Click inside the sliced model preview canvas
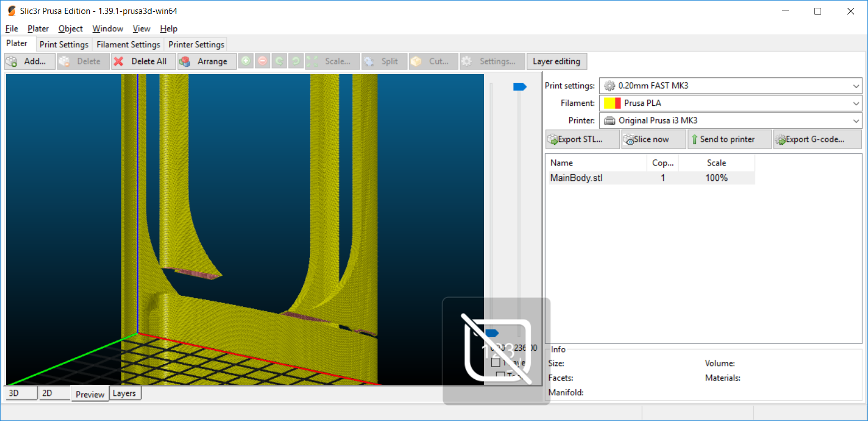868x421 pixels. tap(245, 229)
